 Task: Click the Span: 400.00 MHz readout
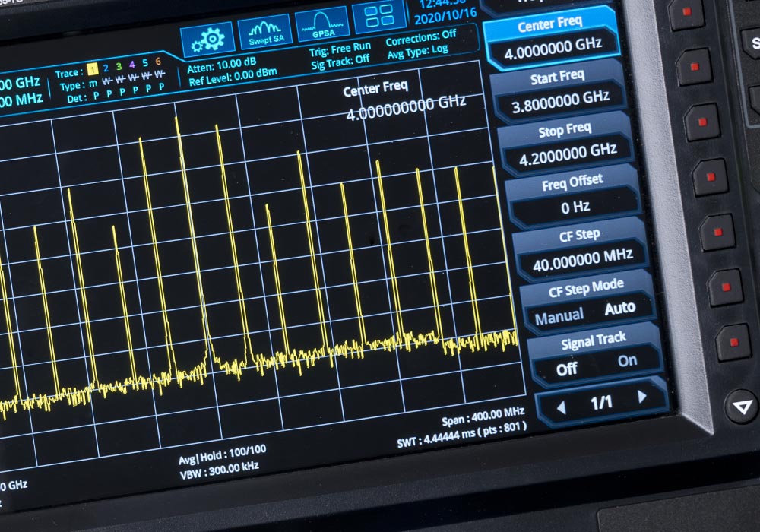pyautogui.click(x=483, y=416)
